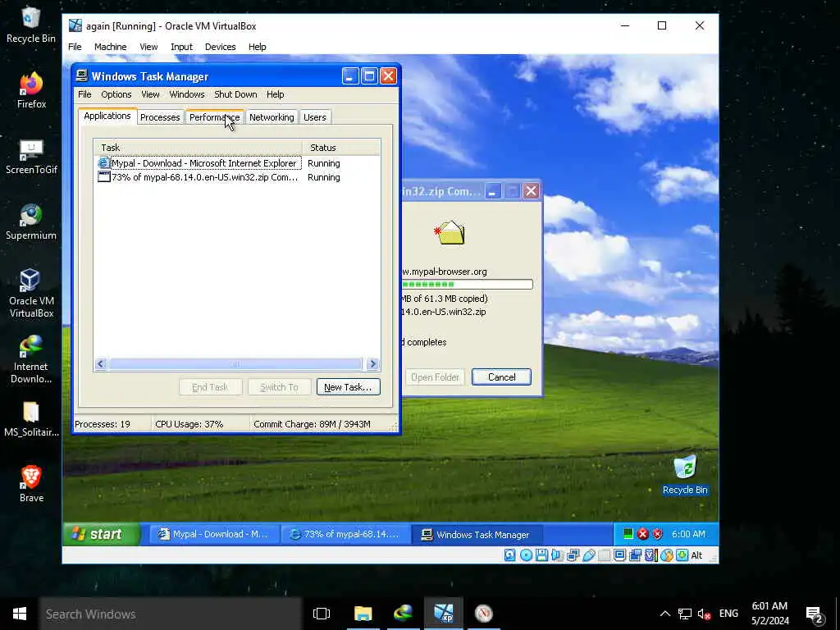This screenshot has height=630, width=840.
Task: Click the green CPU meter tray icon
Action: tap(628, 533)
